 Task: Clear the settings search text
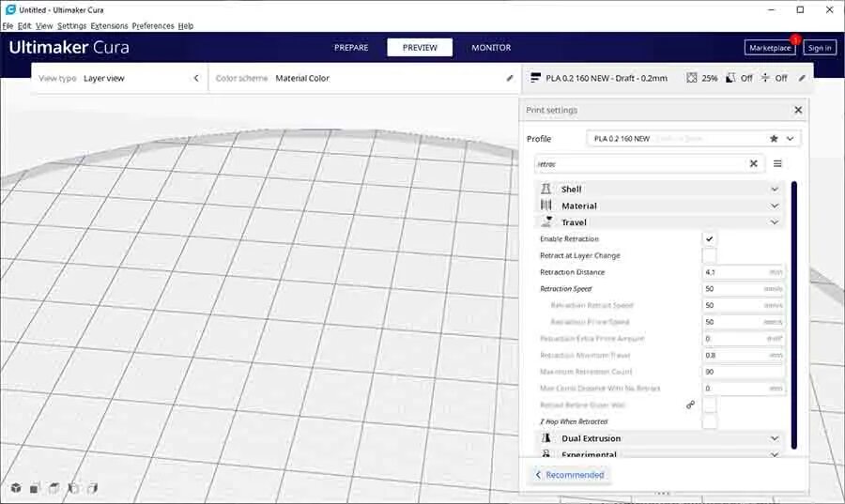click(x=753, y=163)
